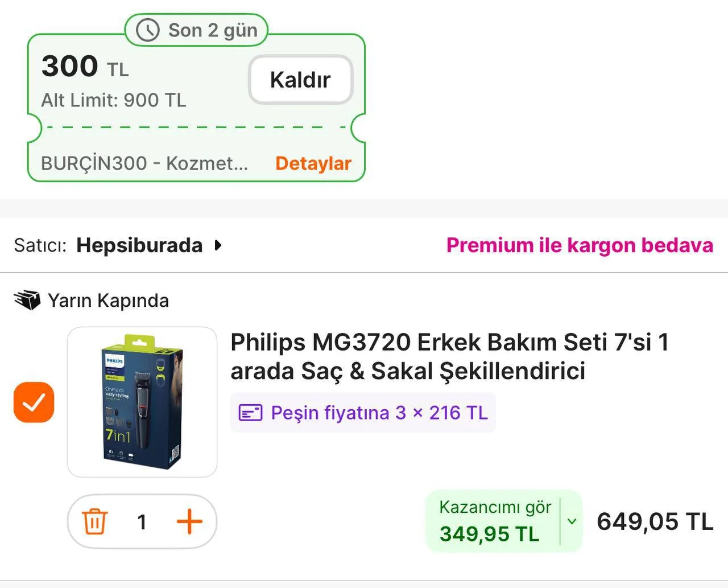Delete item with the trash icon
The width and height of the screenshot is (728, 588).
tap(94, 521)
